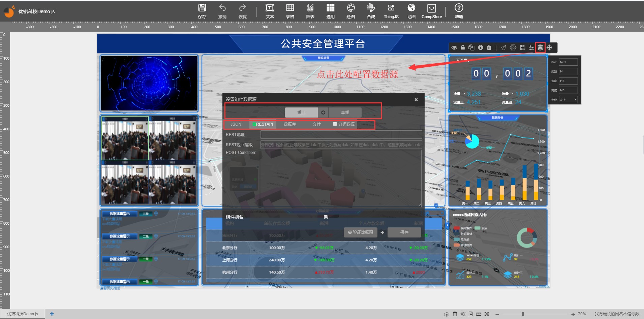The image size is (644, 319).
Task: Click the keyboard shortcuts icon in status bar
Action: click(479, 314)
